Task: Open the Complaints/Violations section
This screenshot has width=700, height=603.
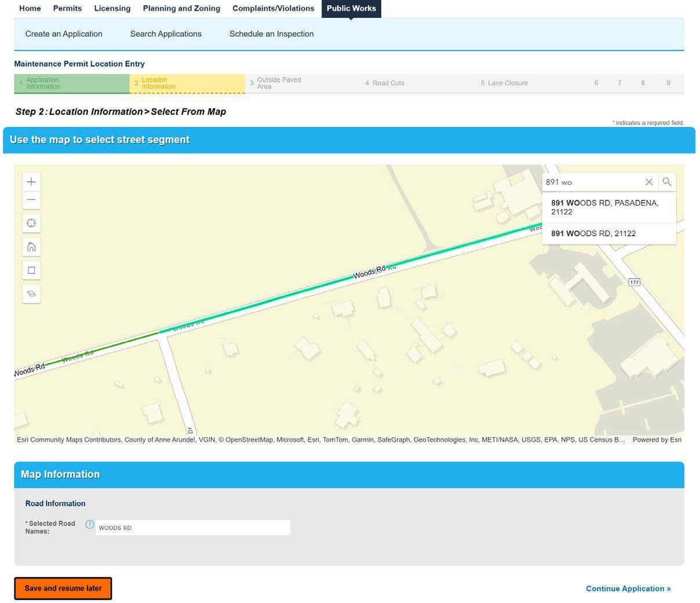Action: [x=273, y=8]
